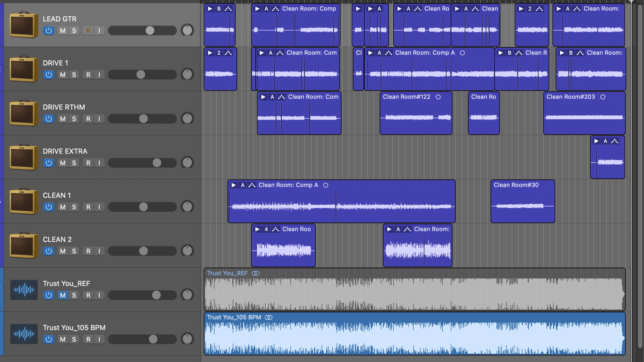644x362 pixels.
Task: Click the Trust You_105 BPM waveform track icon
Action: coord(24,334)
